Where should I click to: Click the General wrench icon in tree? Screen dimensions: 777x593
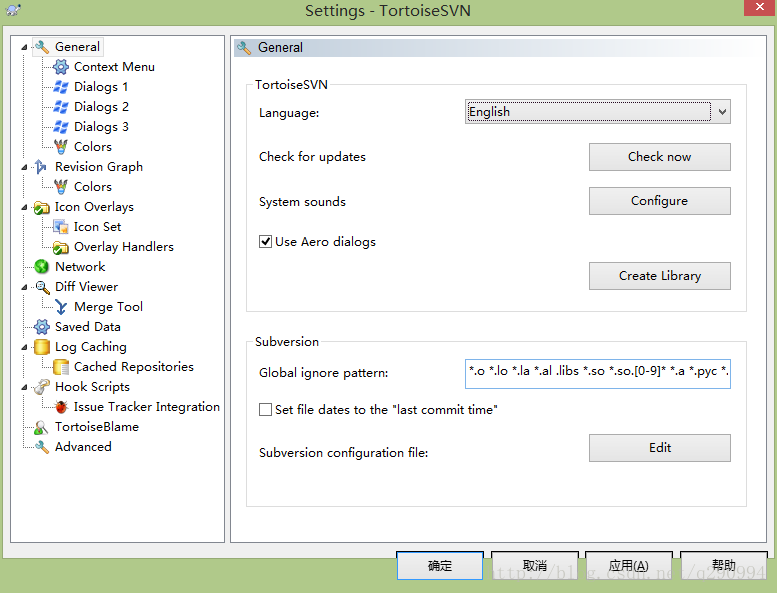(x=42, y=47)
